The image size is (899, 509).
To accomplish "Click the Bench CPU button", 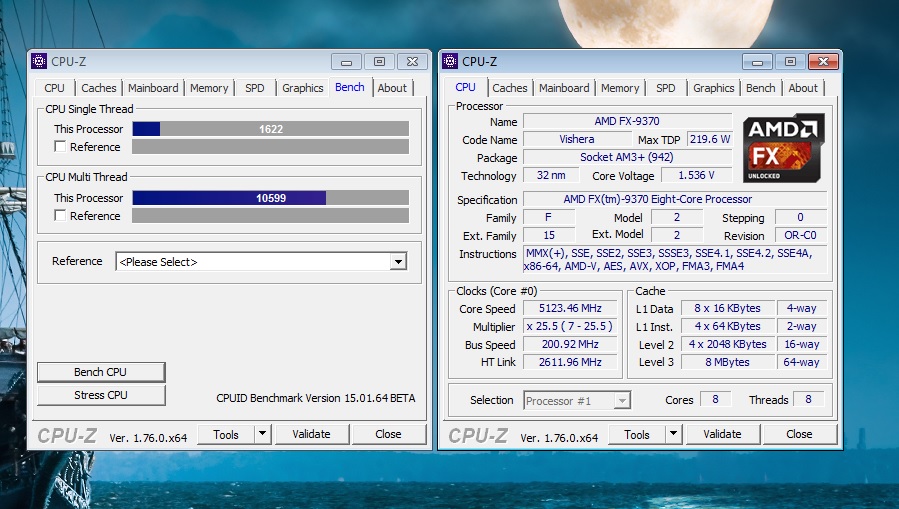I will [x=101, y=372].
